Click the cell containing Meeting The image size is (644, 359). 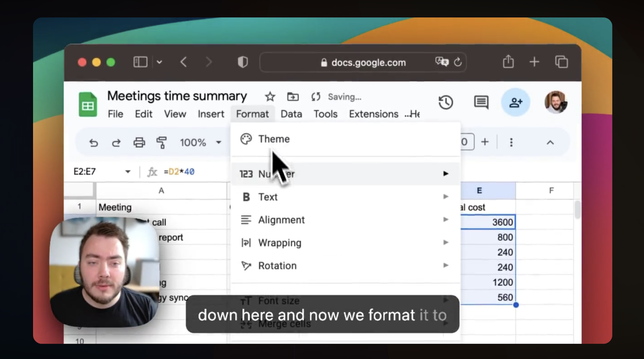tap(161, 207)
